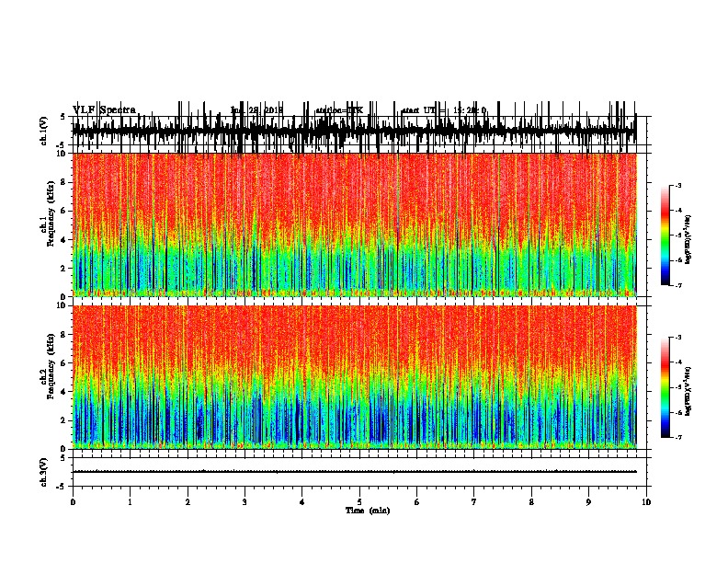
Task: Click the ch.3 flat waveform trace
Action: [x=355, y=472]
